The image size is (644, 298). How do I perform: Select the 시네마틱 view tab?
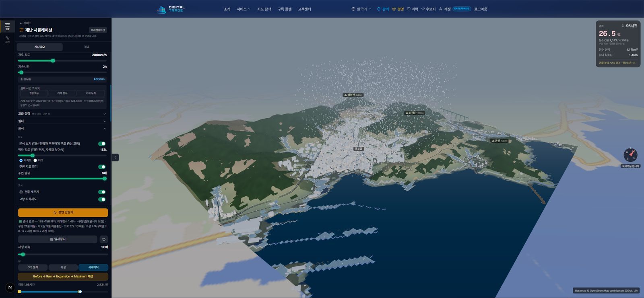point(93,267)
